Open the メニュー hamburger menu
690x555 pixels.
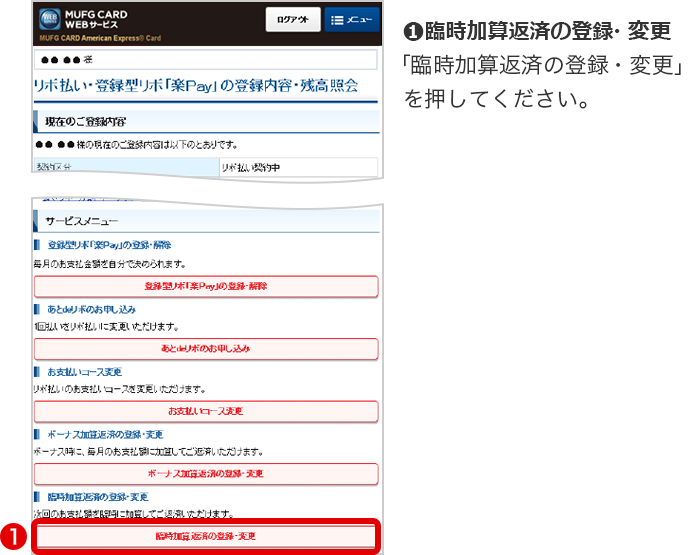351,20
